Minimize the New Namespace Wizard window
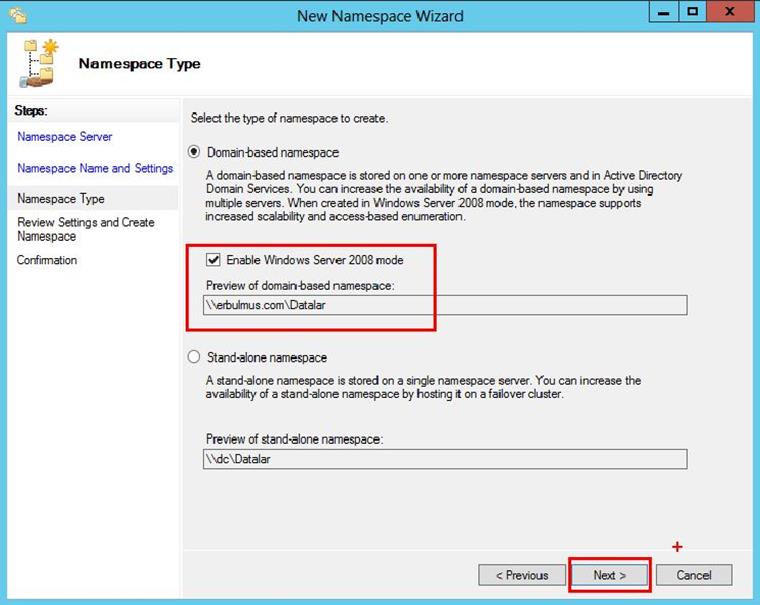Image resolution: width=760 pixels, height=605 pixels. pyautogui.click(x=664, y=12)
